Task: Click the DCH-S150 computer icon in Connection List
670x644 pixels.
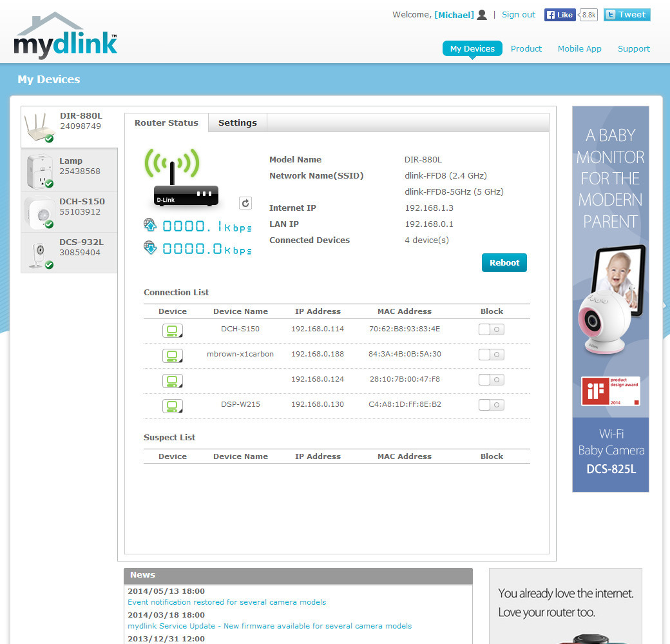Action: pos(172,331)
